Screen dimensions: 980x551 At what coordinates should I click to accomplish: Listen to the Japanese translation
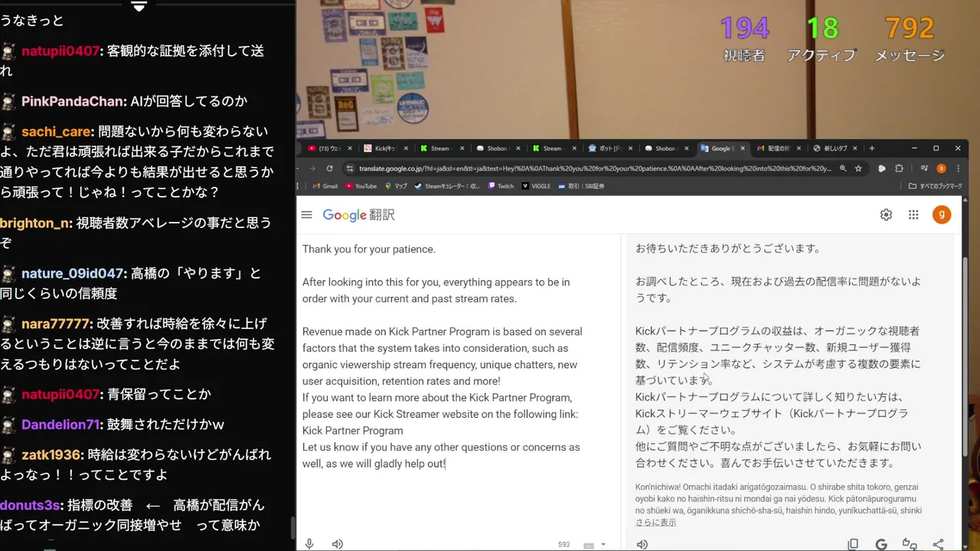click(642, 544)
